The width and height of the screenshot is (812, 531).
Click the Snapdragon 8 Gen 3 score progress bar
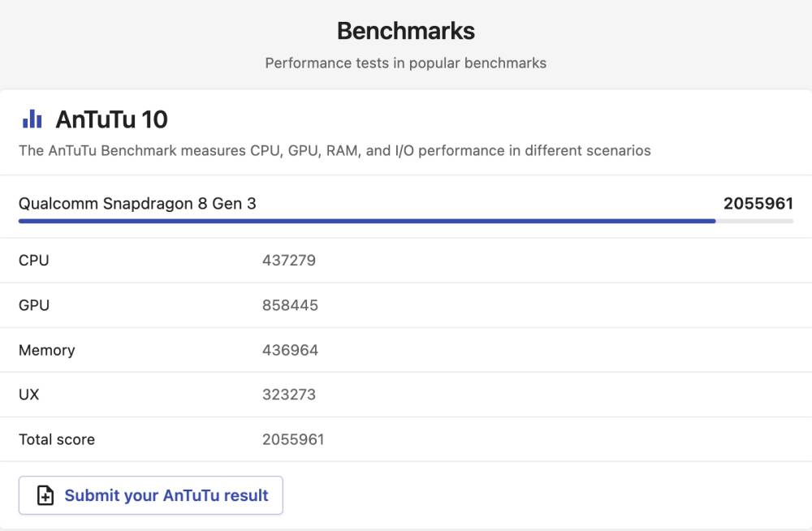point(405,221)
